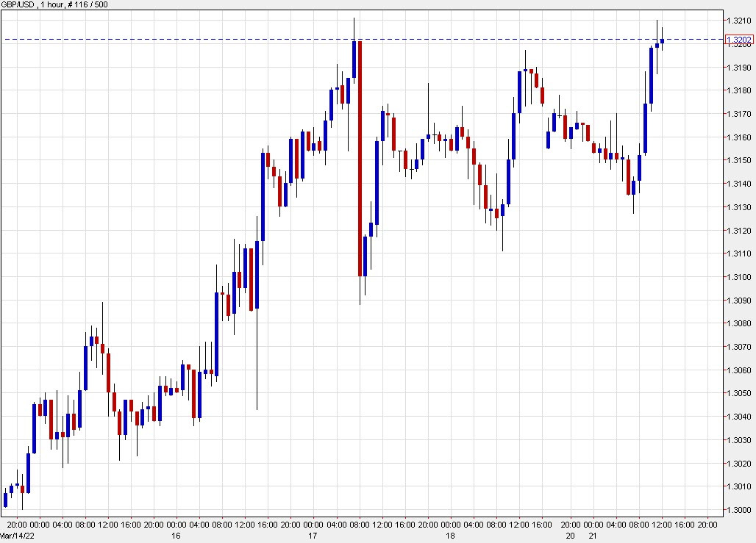The width and height of the screenshot is (756, 543).
Task: Click the 1.3110 price axis label
Action: (x=739, y=253)
